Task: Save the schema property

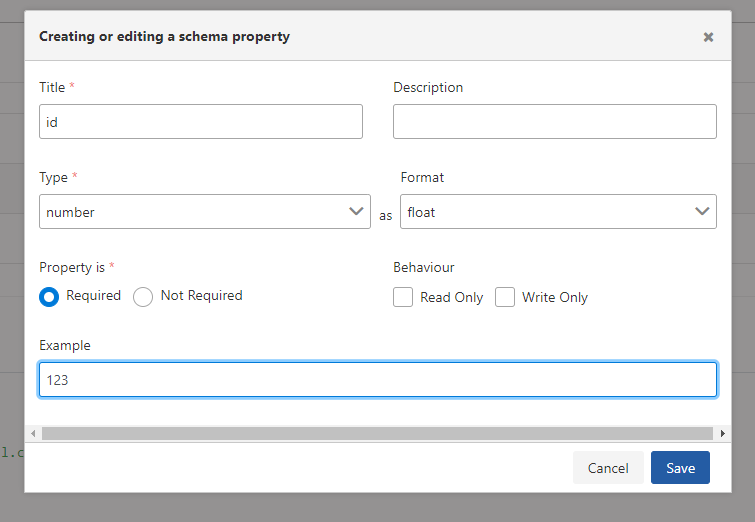Action: click(x=680, y=468)
